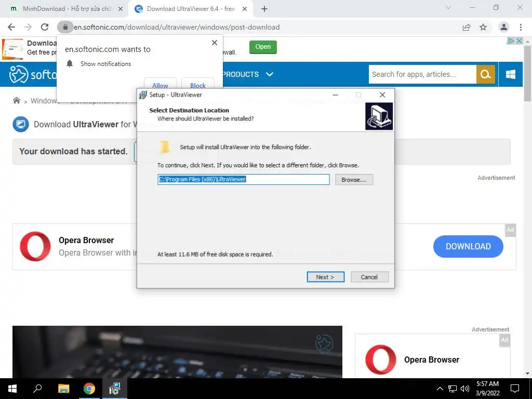The image size is (532, 399).
Task: Bookmark this page with the star icon
Action: (x=483, y=27)
